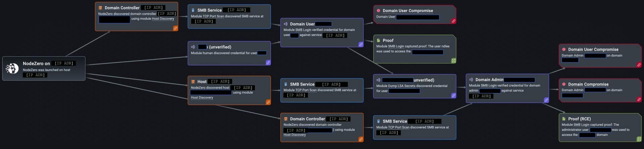
Task: Click the link icon on the Dump LSA Secrets credential node
Action: tap(453, 96)
